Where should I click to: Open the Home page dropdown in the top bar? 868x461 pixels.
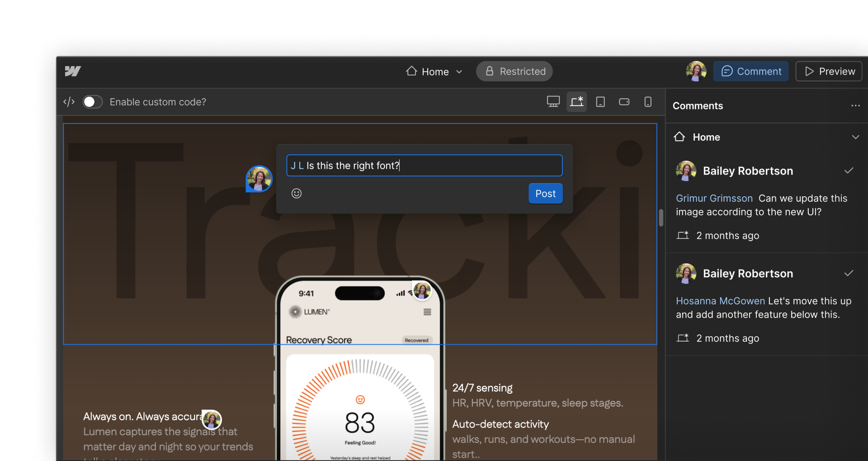[459, 71]
